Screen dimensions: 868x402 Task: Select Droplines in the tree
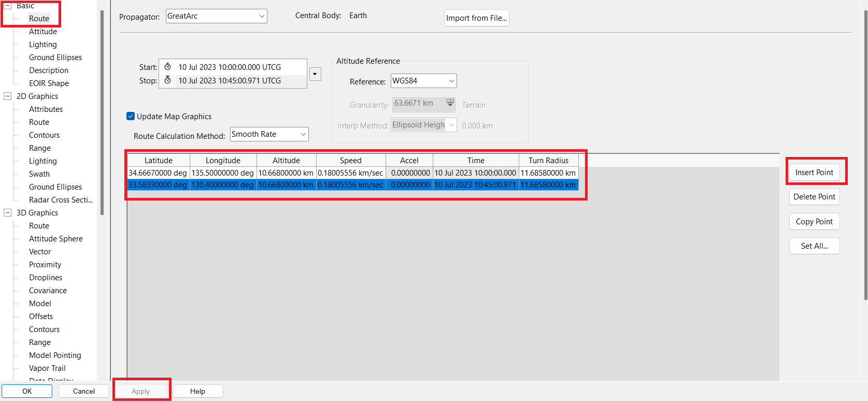(46, 278)
